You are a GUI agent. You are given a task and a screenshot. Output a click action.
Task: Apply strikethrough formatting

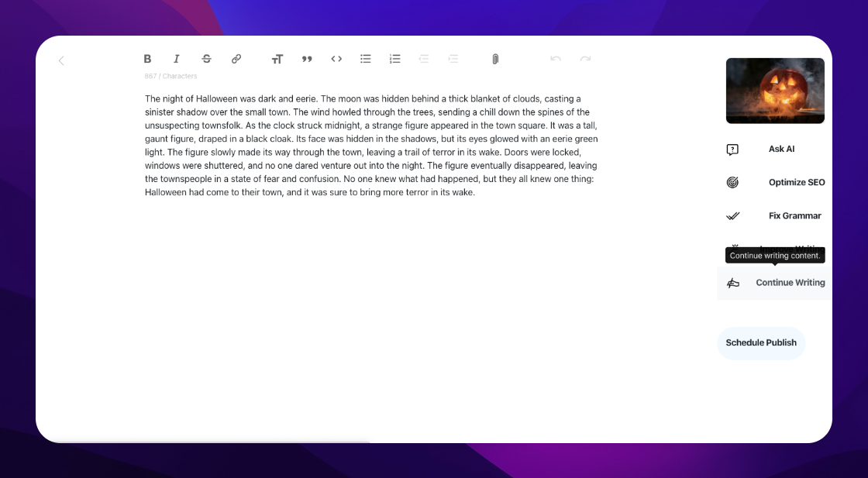coord(206,59)
